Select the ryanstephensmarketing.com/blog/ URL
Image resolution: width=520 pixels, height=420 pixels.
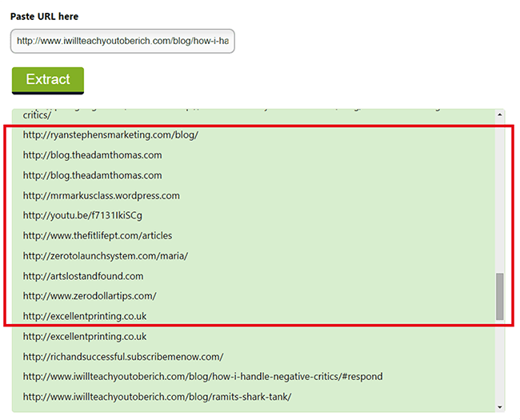point(110,135)
